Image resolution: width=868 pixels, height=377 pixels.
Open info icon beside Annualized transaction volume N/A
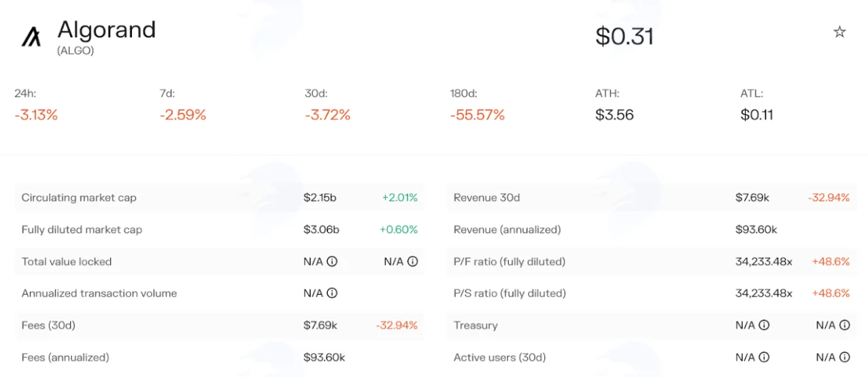[x=332, y=293]
